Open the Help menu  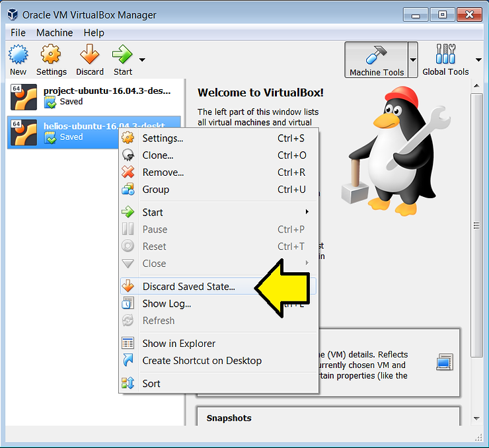point(94,32)
